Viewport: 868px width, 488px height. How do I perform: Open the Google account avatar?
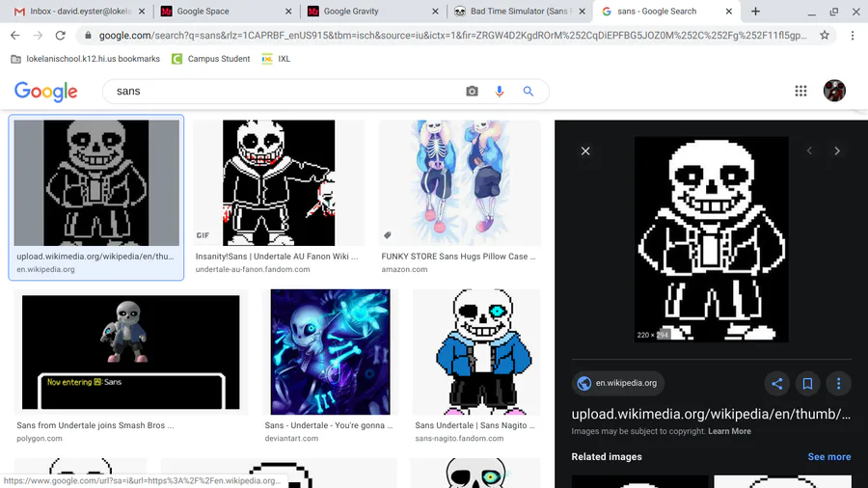click(834, 91)
